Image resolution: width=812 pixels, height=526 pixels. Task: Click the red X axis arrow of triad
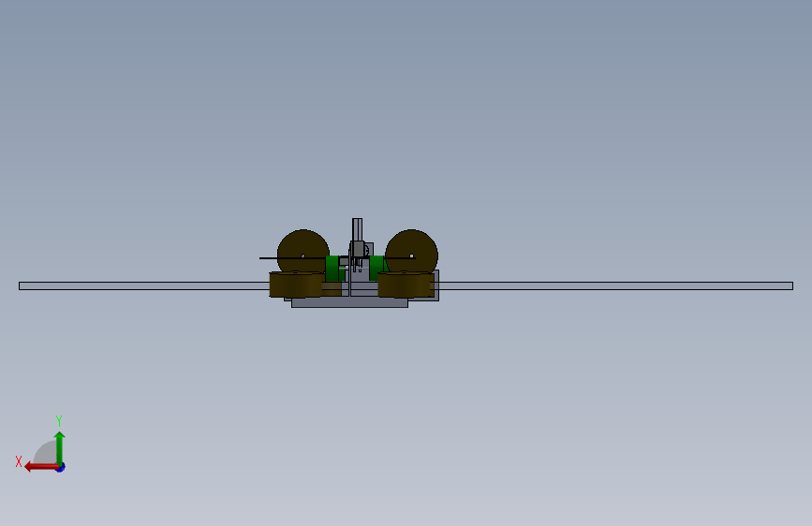pos(40,467)
